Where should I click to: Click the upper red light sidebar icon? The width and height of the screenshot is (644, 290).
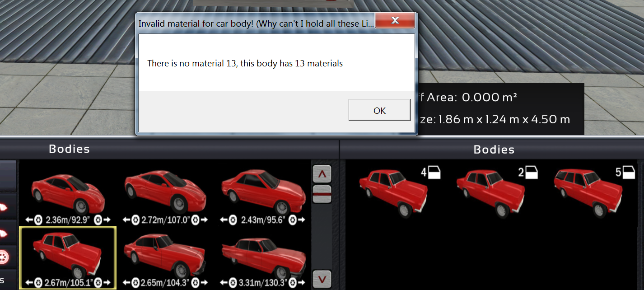(4, 207)
